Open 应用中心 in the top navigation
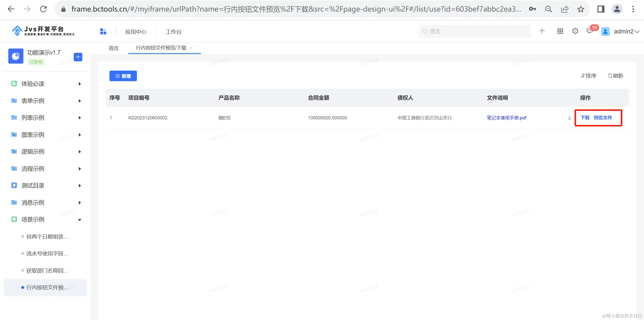The width and height of the screenshot is (644, 320). pos(136,32)
